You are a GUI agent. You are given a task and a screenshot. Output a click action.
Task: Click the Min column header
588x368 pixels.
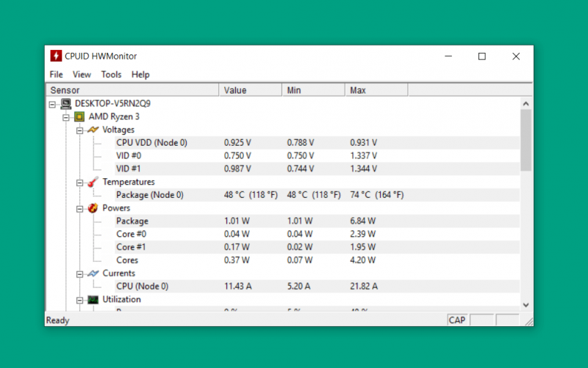(x=314, y=90)
